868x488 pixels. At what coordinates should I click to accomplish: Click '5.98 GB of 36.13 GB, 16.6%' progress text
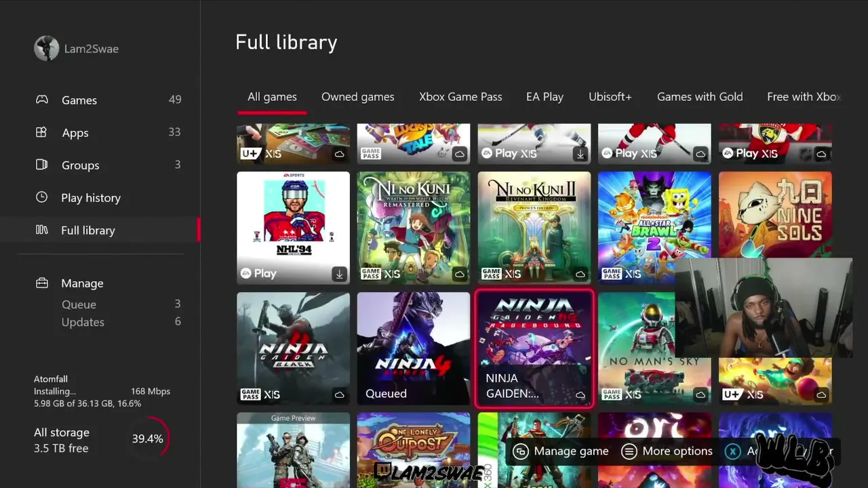tap(87, 403)
